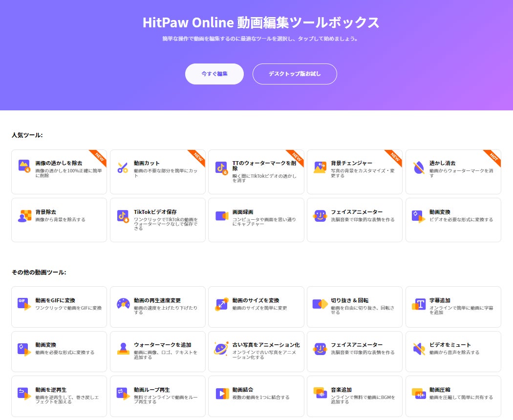Select the 音楽追加 icon
The height and width of the screenshot is (420, 513).
coord(320,393)
